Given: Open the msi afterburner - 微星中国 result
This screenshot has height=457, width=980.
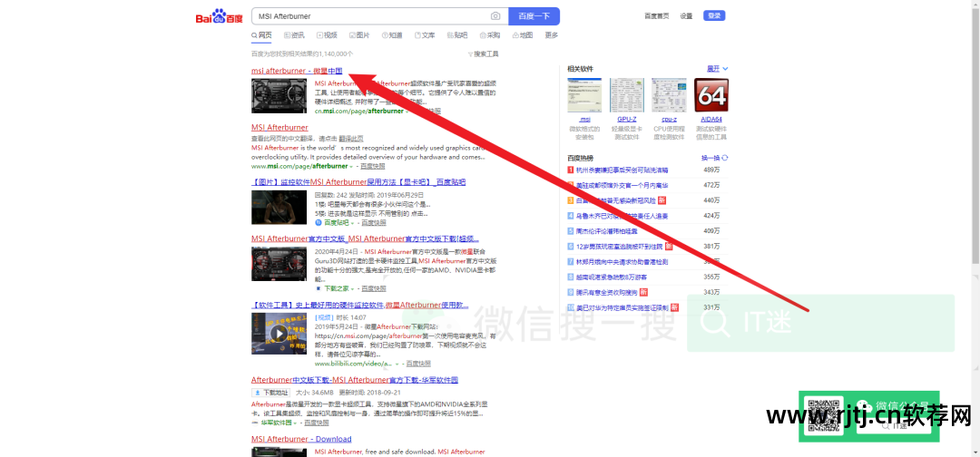Looking at the screenshot, I should (x=297, y=71).
